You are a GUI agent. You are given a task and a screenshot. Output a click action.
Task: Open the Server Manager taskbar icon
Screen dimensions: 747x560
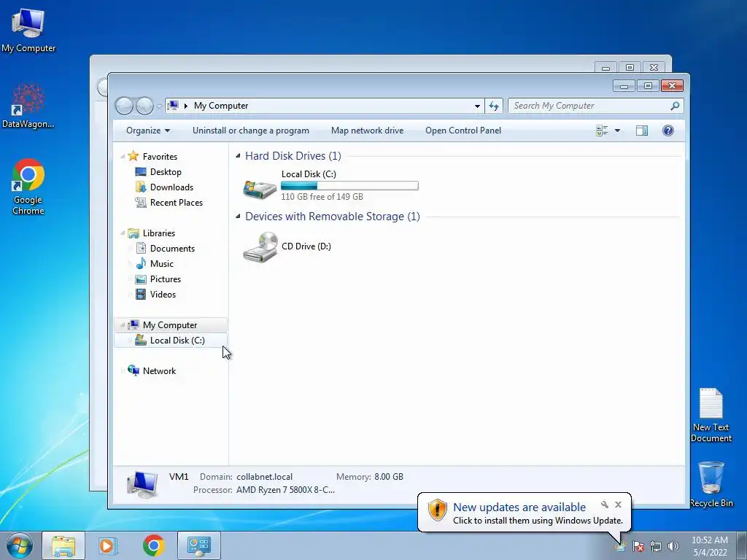[199, 545]
